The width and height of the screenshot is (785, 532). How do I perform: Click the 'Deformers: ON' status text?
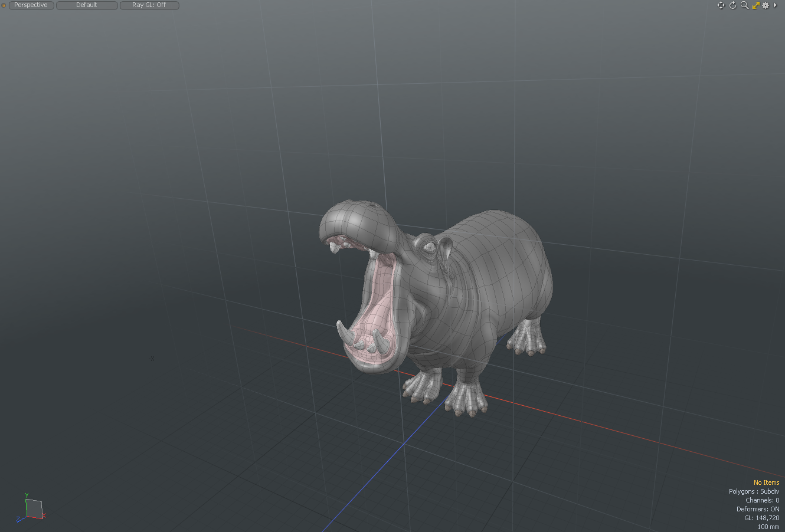(757, 509)
